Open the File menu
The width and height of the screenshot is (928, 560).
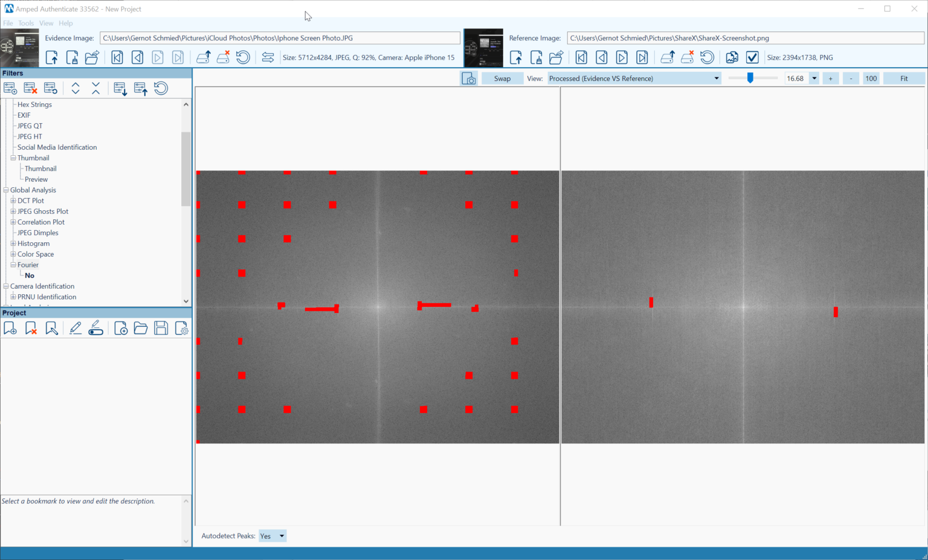[8, 23]
